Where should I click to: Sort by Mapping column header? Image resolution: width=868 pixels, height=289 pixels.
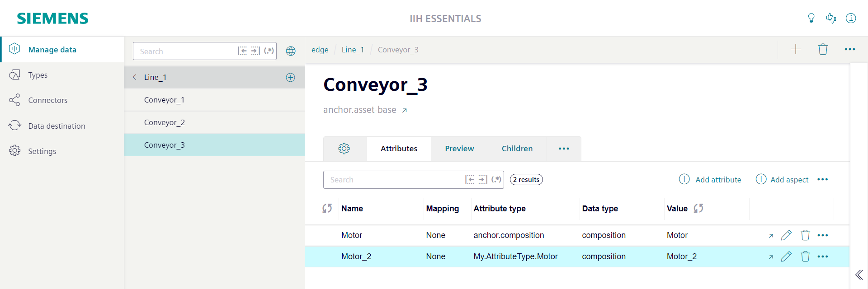442,209
